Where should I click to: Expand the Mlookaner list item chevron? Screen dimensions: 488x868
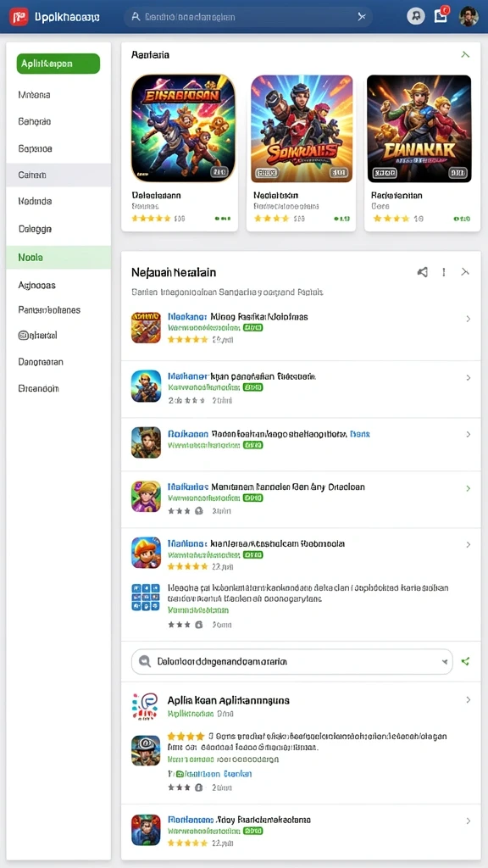click(468, 319)
